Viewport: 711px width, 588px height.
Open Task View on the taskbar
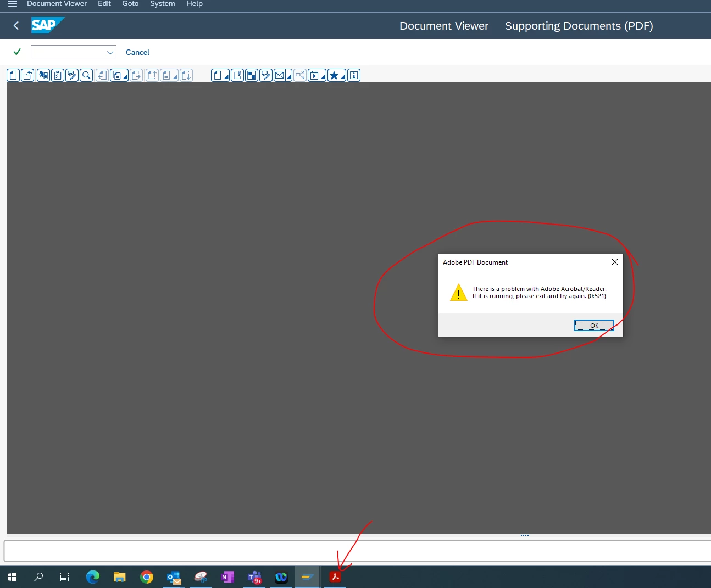click(65, 577)
